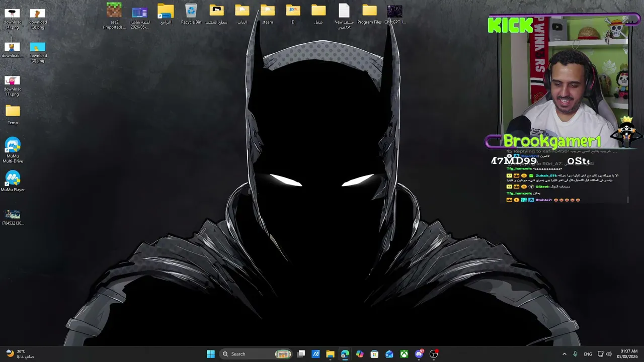Open the البرامج shortcut folder
This screenshot has height=362, width=644.
coord(166,14)
